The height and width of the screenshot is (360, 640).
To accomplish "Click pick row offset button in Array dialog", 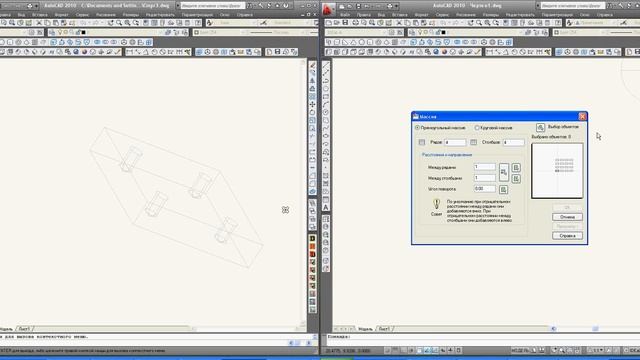I will (x=516, y=167).
